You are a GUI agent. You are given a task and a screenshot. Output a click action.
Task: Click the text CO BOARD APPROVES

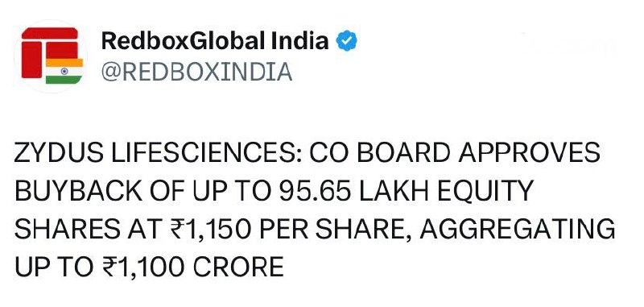pos(455,153)
